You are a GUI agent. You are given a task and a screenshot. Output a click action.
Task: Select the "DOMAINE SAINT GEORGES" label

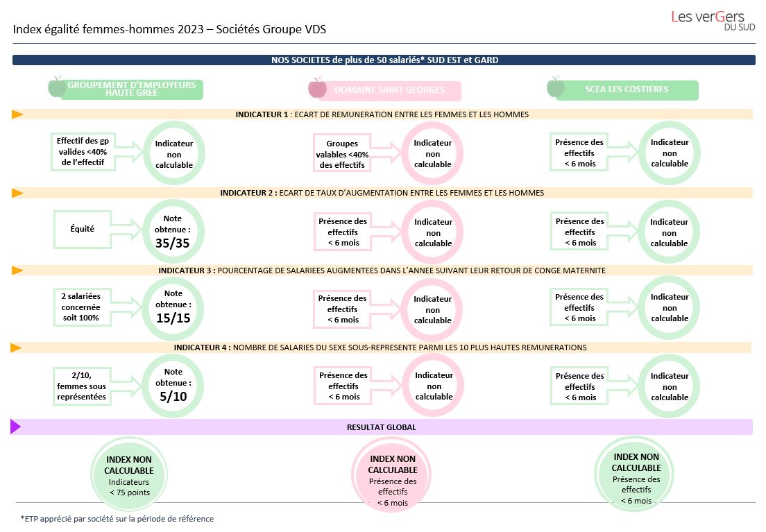click(389, 90)
